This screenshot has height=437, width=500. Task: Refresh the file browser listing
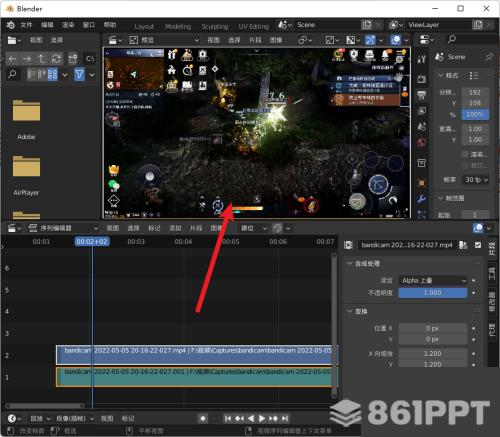click(x=56, y=59)
